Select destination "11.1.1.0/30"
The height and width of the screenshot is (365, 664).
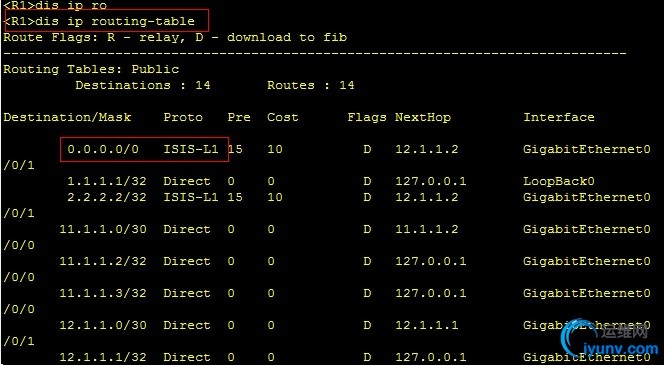click(x=103, y=230)
